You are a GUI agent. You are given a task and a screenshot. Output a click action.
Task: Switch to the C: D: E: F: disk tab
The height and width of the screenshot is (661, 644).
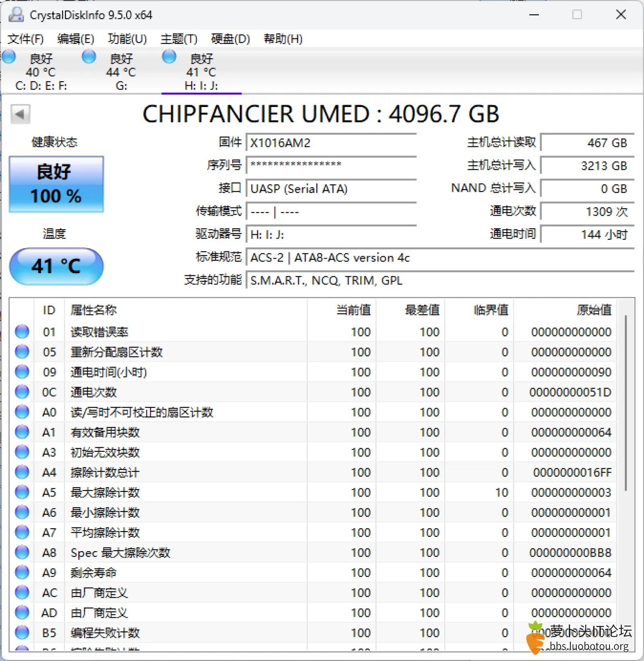[x=41, y=72]
